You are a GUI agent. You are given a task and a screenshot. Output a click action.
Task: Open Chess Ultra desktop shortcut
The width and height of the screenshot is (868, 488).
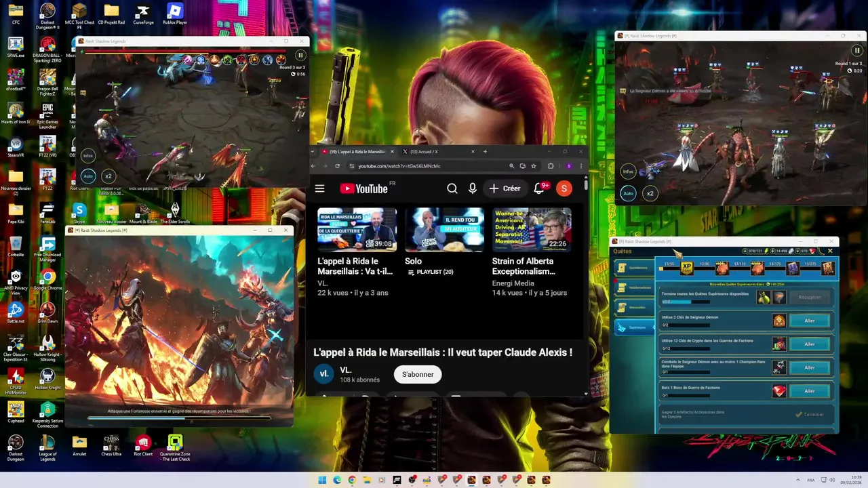tap(111, 446)
